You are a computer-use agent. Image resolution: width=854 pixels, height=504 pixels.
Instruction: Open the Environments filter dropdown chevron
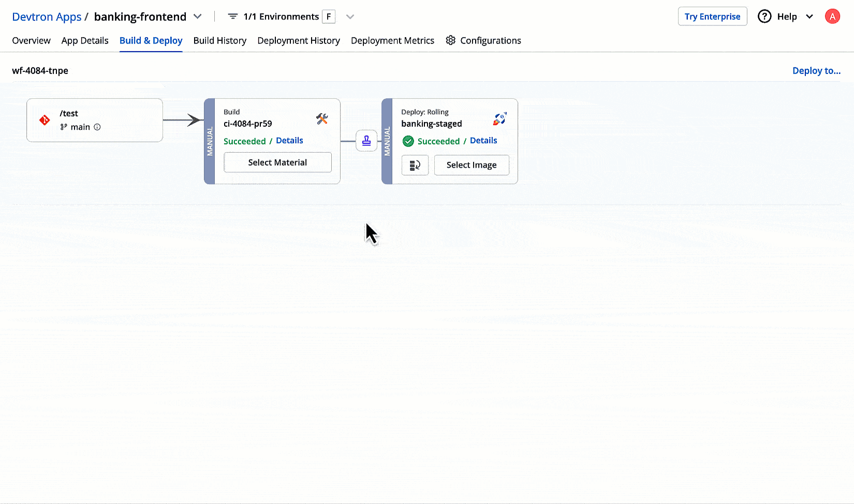(350, 17)
